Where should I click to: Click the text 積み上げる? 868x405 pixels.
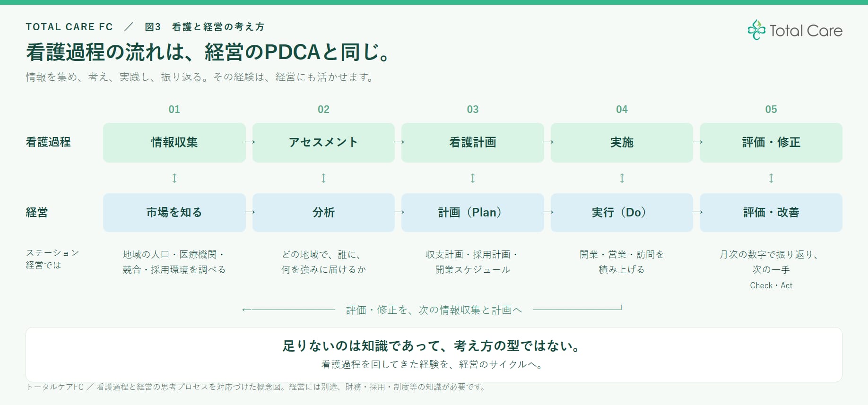[x=622, y=270]
